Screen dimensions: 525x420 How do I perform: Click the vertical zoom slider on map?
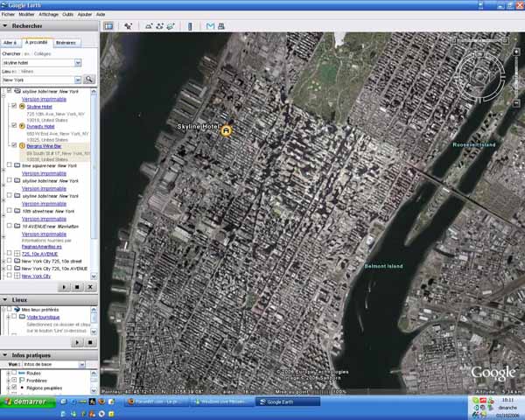516,78
